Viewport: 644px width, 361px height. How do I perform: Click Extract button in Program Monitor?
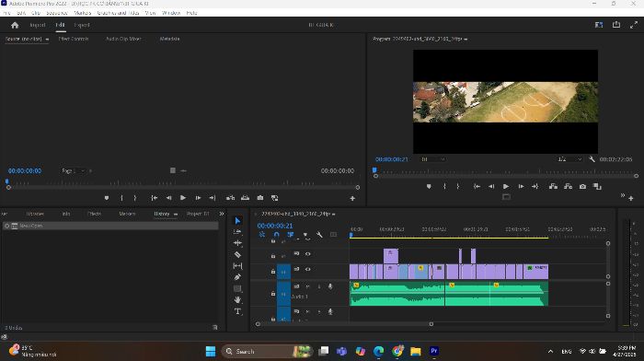click(x=568, y=186)
